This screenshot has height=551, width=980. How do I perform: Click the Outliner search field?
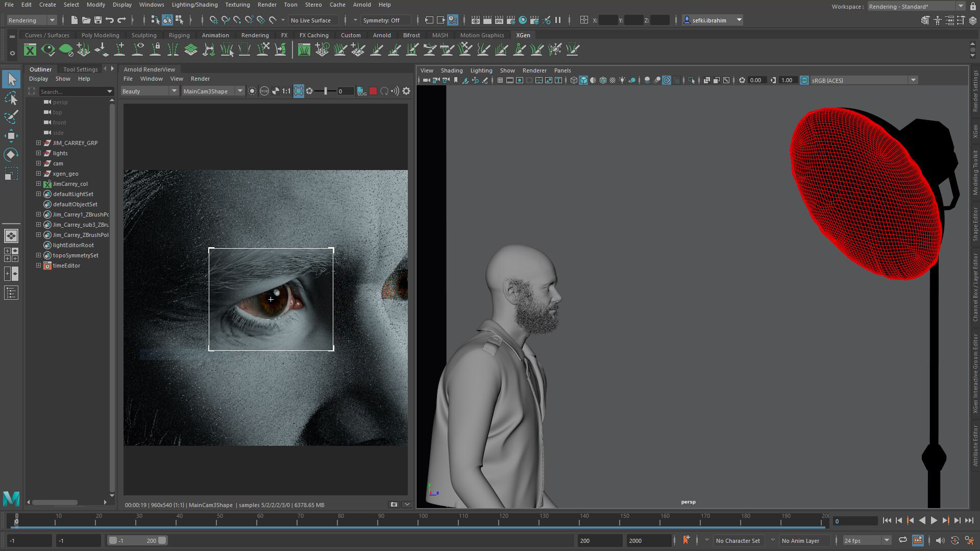71,92
